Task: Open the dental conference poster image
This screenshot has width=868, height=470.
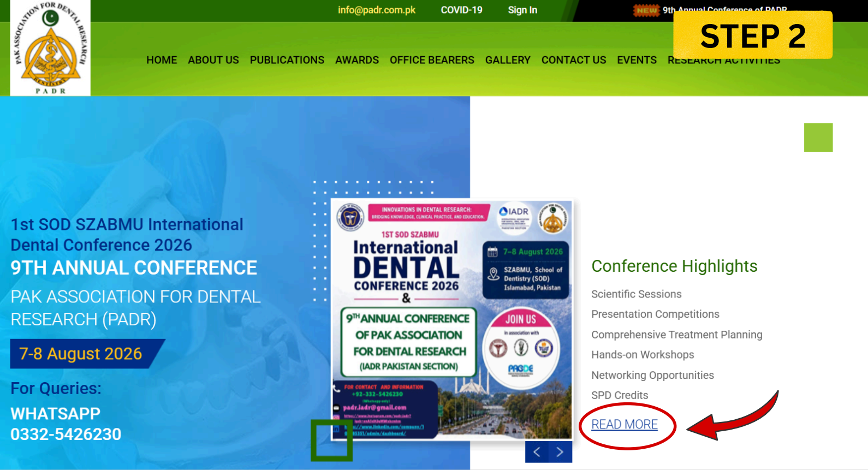Action: 452,319
